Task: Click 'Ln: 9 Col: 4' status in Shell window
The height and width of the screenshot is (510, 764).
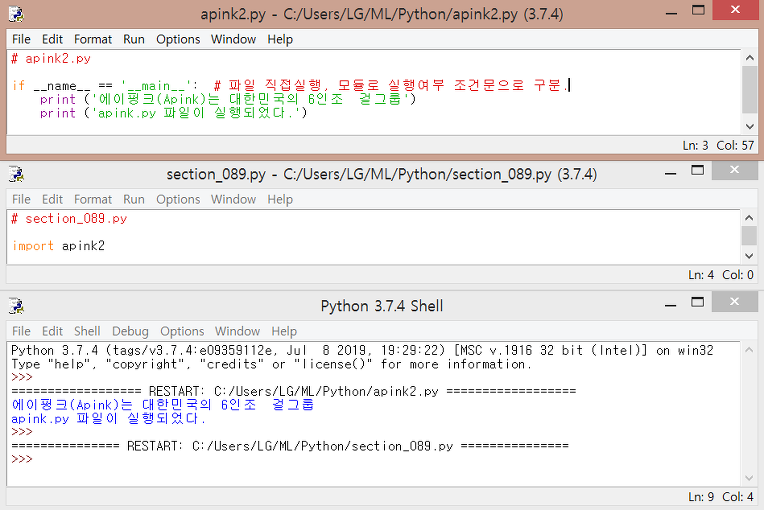Action: point(721,497)
